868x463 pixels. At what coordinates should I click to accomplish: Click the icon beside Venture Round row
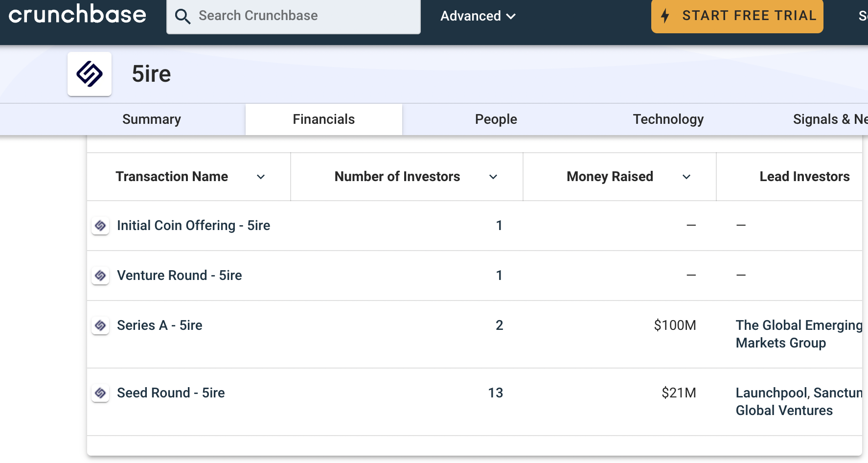click(x=100, y=276)
